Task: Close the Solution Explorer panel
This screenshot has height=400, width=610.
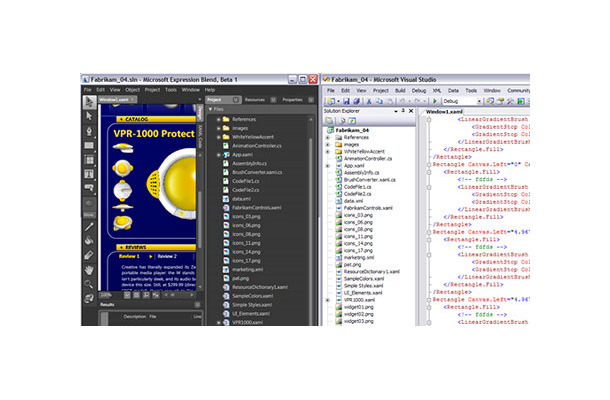Action: pyautogui.click(x=411, y=111)
